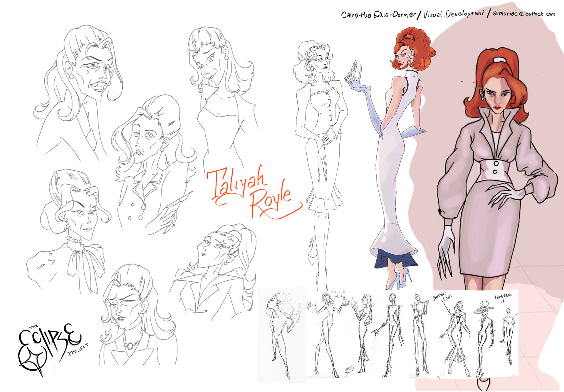Click the aimoriac@outlook.com email text
This screenshot has width=564, height=392.
(524, 14)
